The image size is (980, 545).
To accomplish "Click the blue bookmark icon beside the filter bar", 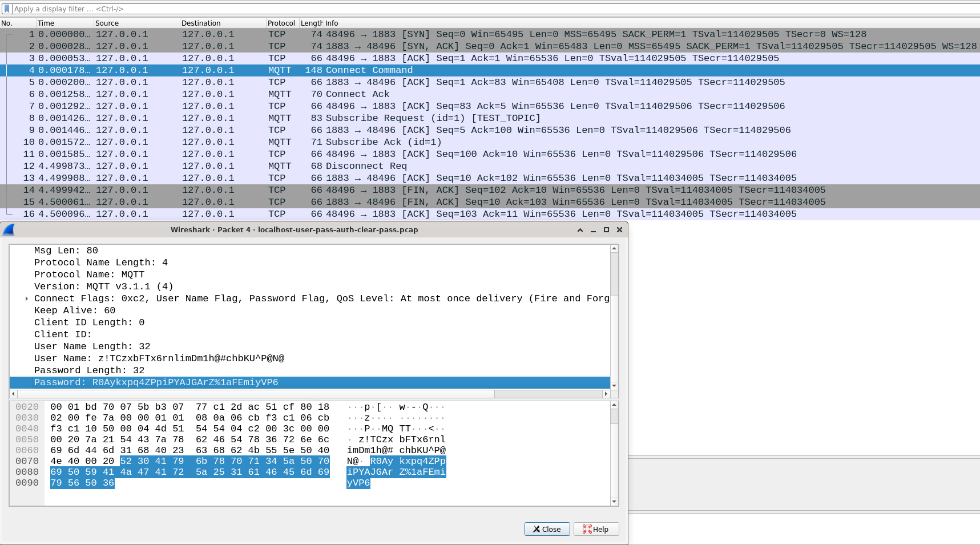I will pos(6,9).
